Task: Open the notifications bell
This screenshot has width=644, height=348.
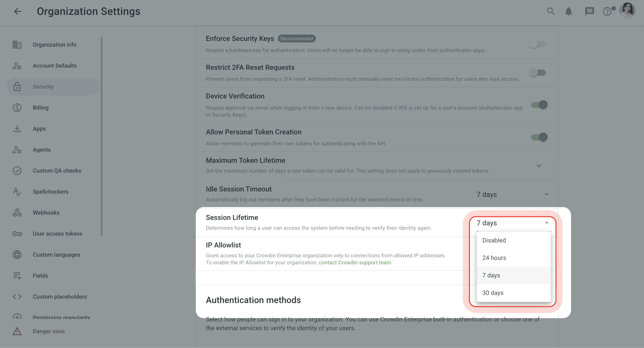Action: 569,11
